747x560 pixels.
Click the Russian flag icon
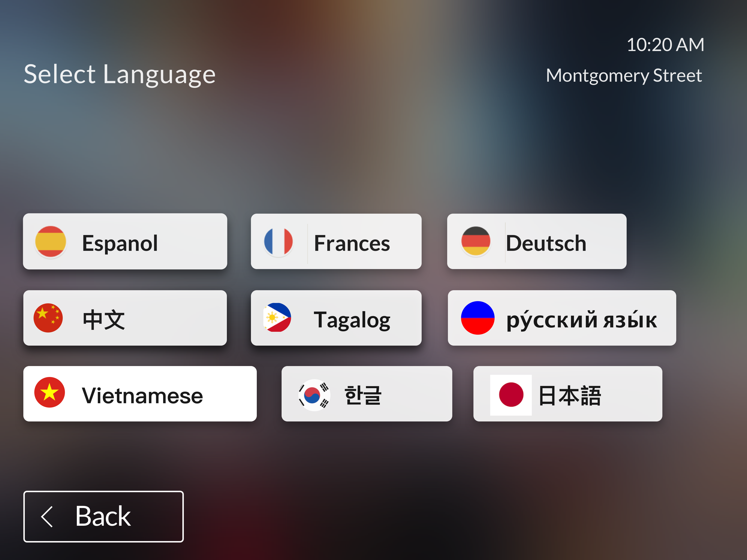[478, 318]
